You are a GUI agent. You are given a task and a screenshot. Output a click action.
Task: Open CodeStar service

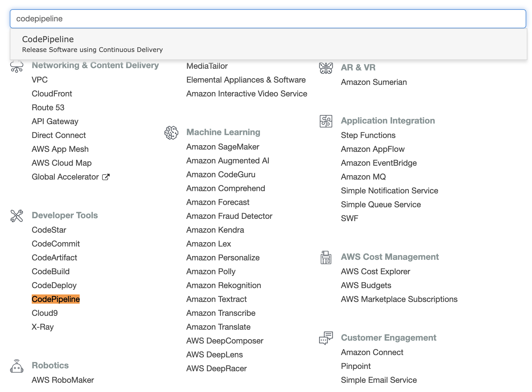pyautogui.click(x=49, y=230)
